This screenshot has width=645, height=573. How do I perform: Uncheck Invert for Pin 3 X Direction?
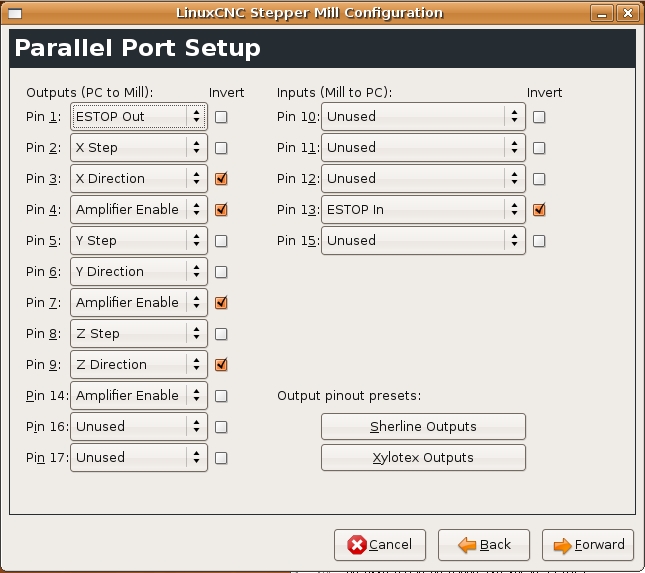221,179
